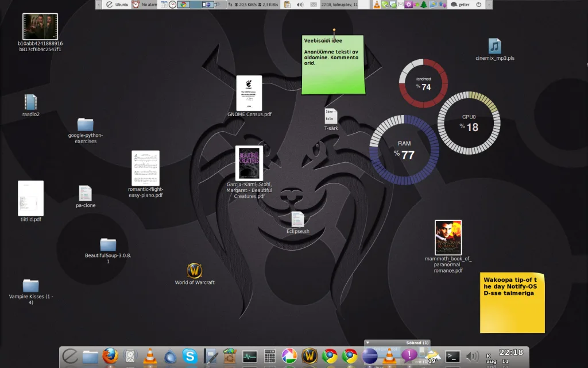
Task: Launch World of Warcraft dock icon
Action: [310, 356]
